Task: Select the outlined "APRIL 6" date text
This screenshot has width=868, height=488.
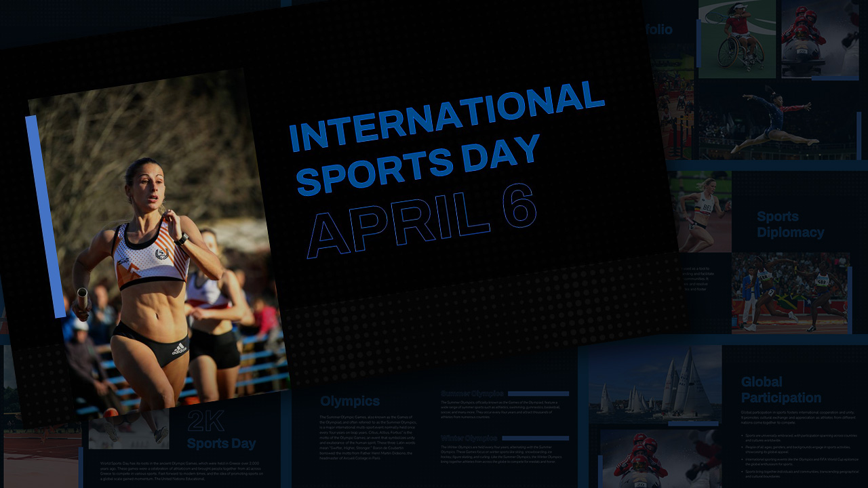Action: pos(421,220)
